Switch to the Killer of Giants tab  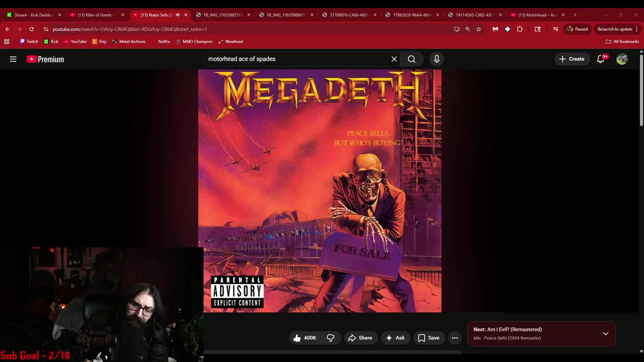click(x=97, y=15)
